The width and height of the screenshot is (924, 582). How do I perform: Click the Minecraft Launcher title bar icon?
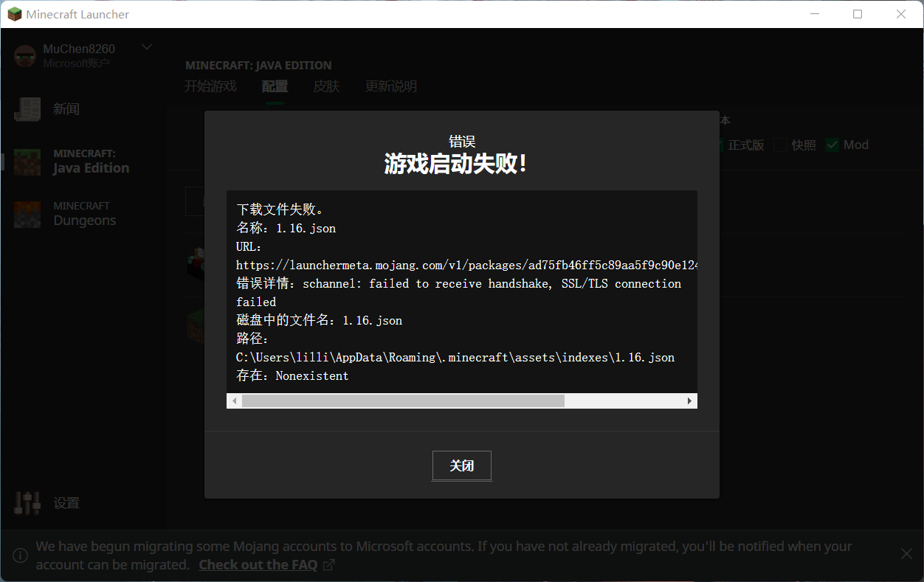[15, 14]
